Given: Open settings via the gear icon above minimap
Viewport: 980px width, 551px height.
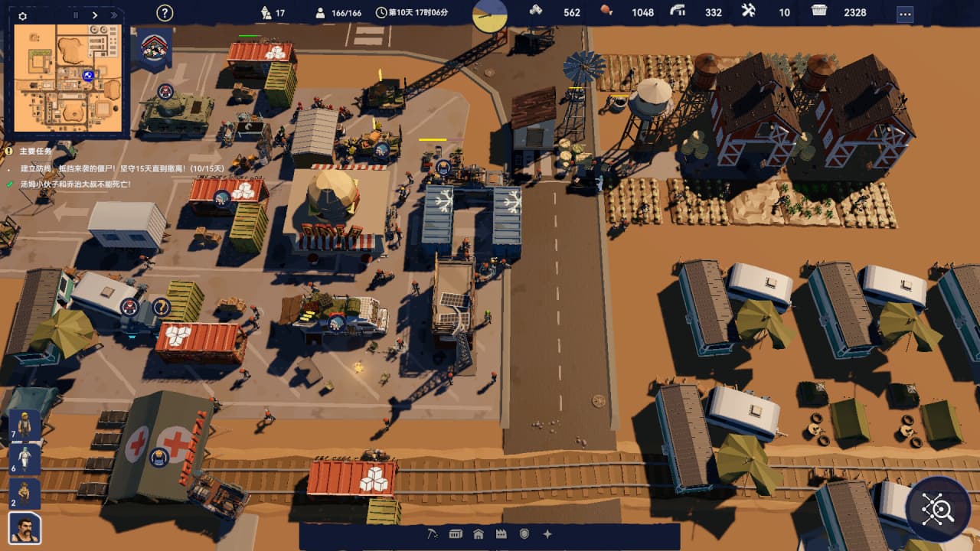Looking at the screenshot, I should pyautogui.click(x=22, y=15).
